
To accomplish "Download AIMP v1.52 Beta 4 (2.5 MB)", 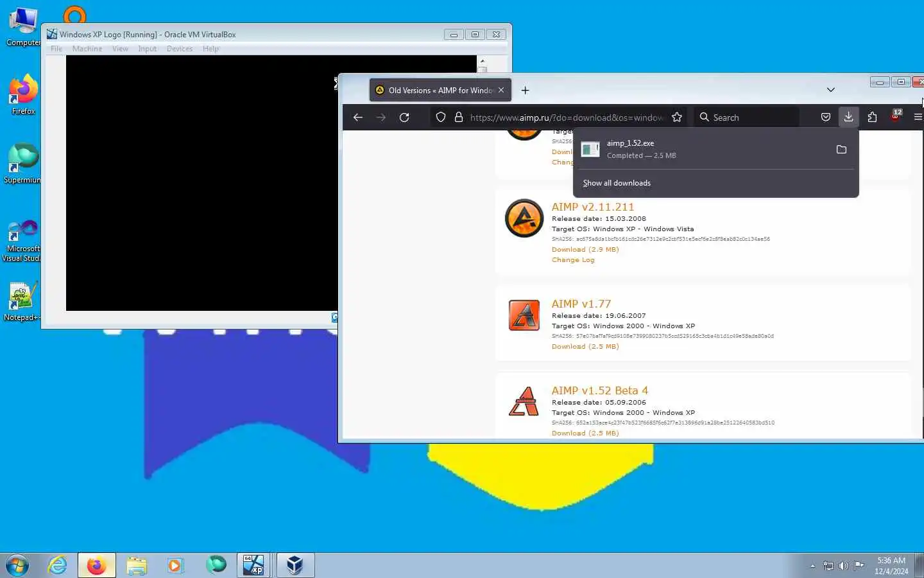I will (x=585, y=433).
